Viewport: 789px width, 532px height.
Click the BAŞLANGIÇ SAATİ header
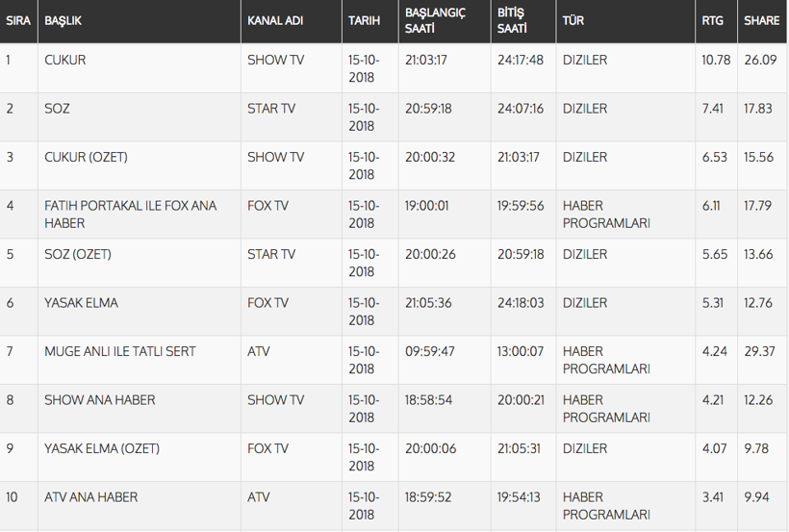(x=433, y=20)
